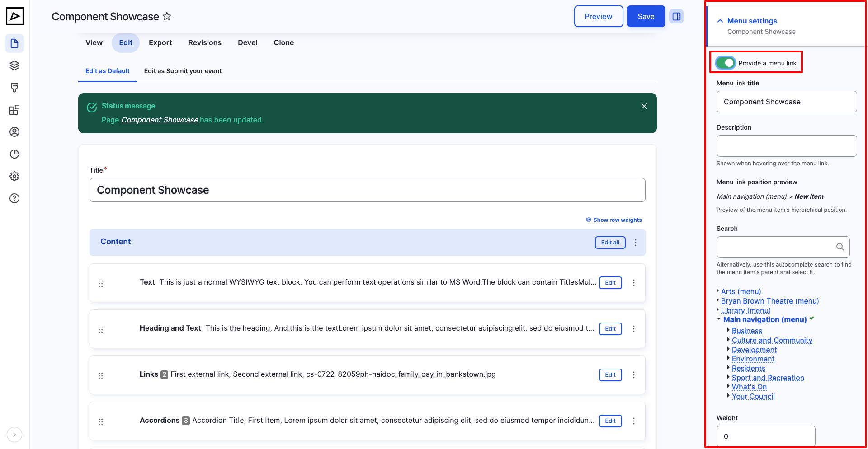Open the Content page icon in sidebar
Viewport: 868px width, 449px height.
[x=14, y=43]
